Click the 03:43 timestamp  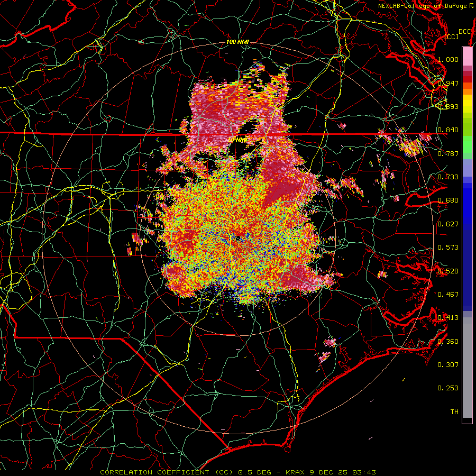[364, 472]
